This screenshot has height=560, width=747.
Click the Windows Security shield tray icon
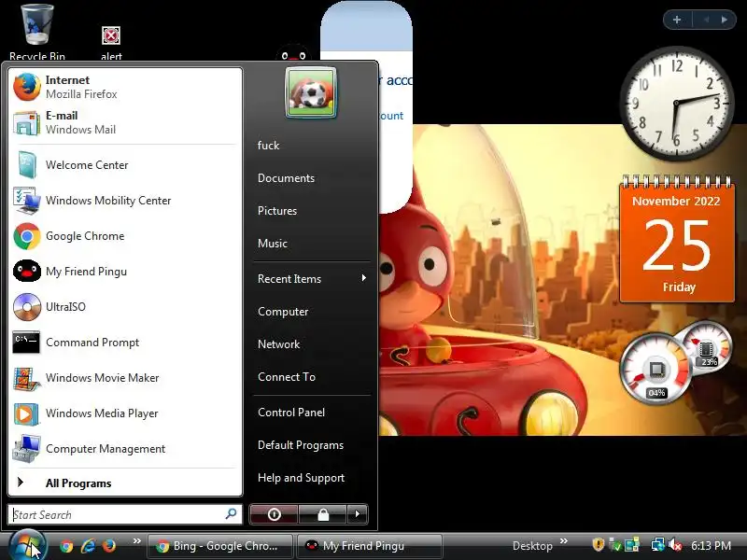598,544
